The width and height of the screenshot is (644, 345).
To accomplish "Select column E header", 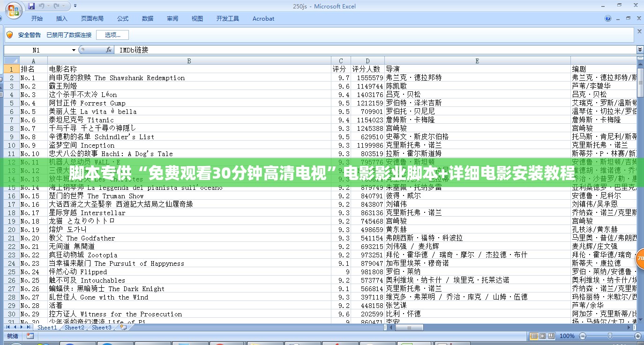I will click(x=478, y=60).
